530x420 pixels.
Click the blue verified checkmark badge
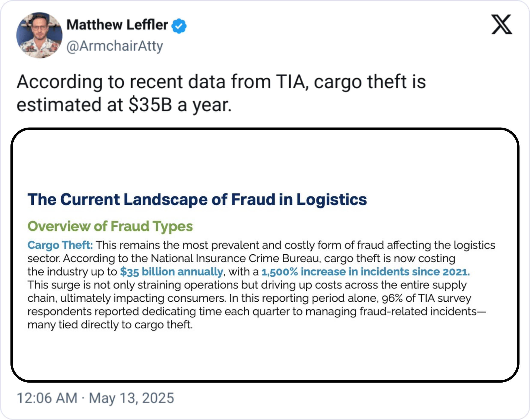(x=179, y=26)
